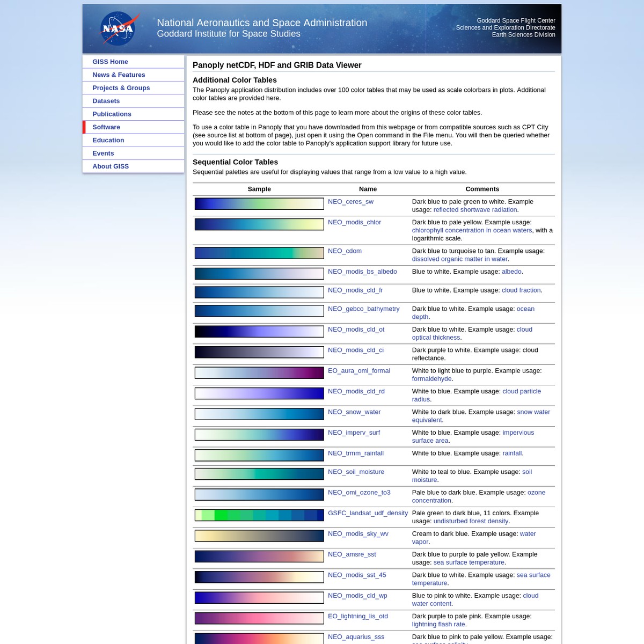644x644 pixels.
Task: Open the NEO_modis_cld_rd link
Action: click(x=356, y=392)
